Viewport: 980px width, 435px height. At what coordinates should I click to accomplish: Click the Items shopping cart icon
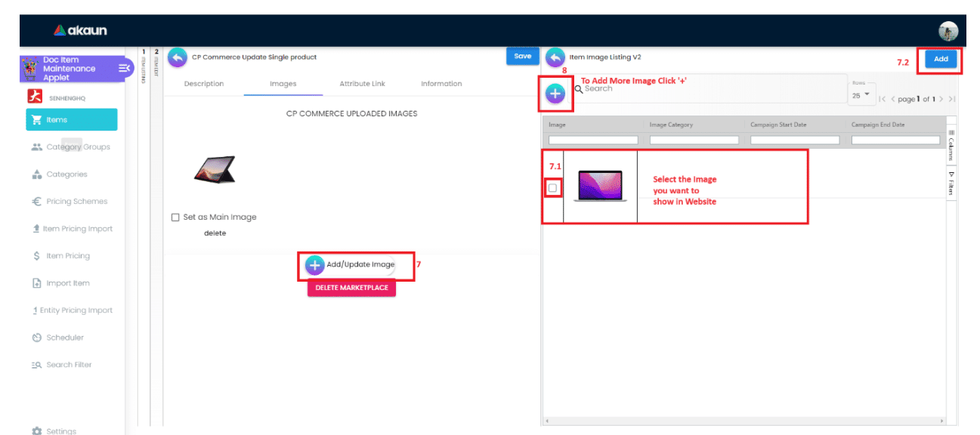click(x=36, y=120)
